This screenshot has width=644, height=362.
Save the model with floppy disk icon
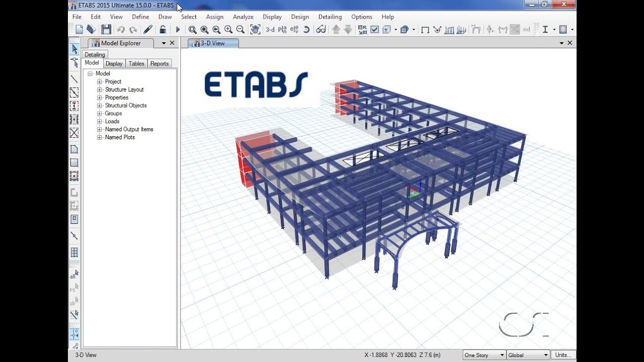click(106, 30)
